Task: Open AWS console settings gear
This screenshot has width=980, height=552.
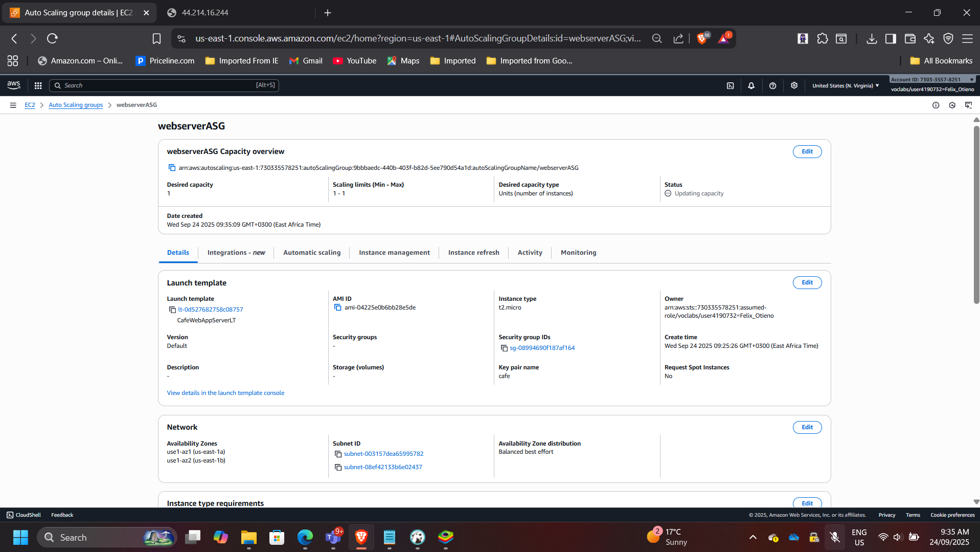Action: pyautogui.click(x=794, y=85)
